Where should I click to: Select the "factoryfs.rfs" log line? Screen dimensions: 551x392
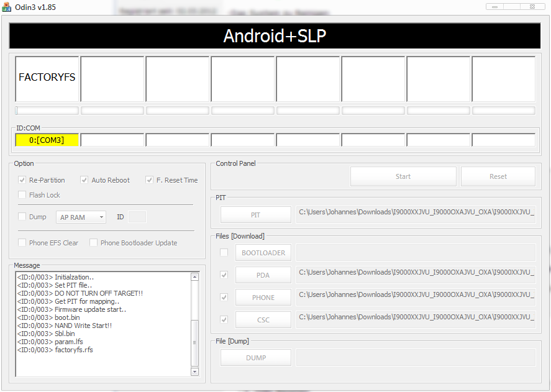[55, 350]
